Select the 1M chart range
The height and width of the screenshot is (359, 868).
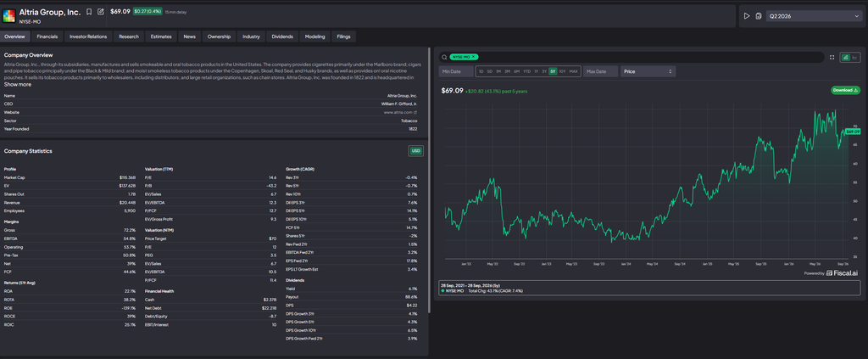tap(498, 71)
